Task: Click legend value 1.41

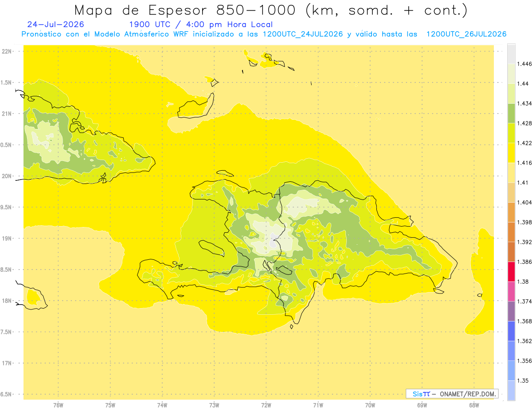Action: point(523,183)
